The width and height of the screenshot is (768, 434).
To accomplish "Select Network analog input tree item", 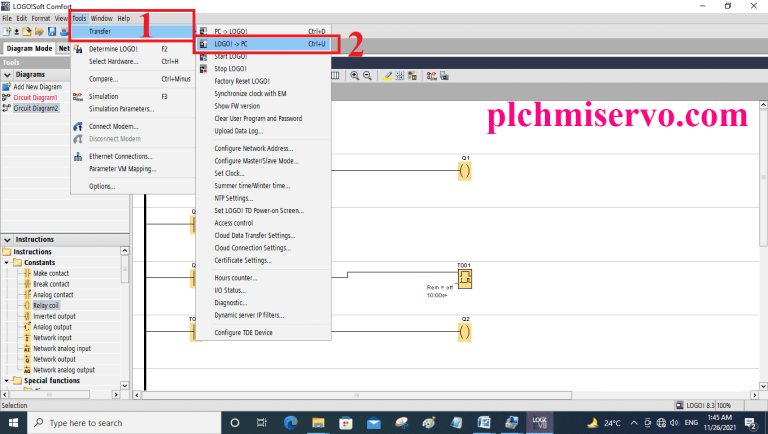I will click(62, 349).
